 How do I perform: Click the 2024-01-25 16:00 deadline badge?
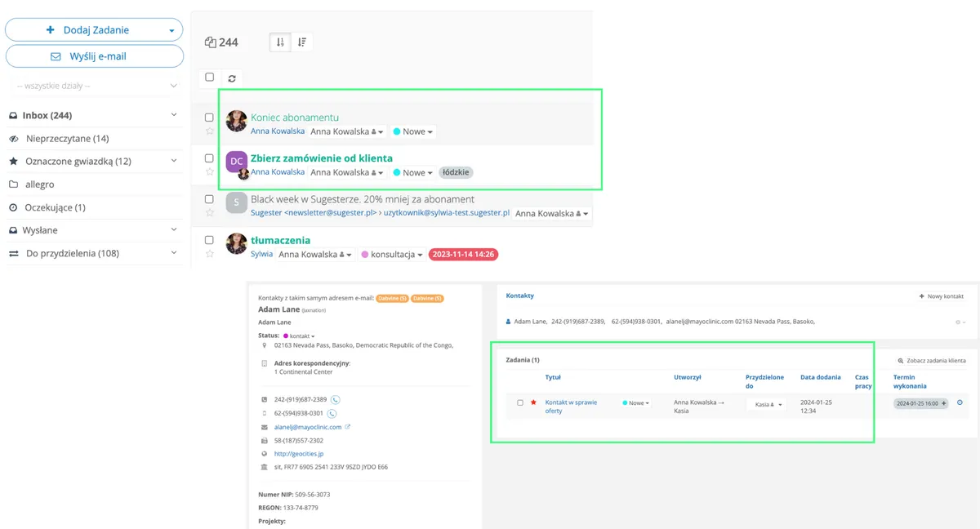click(x=920, y=403)
